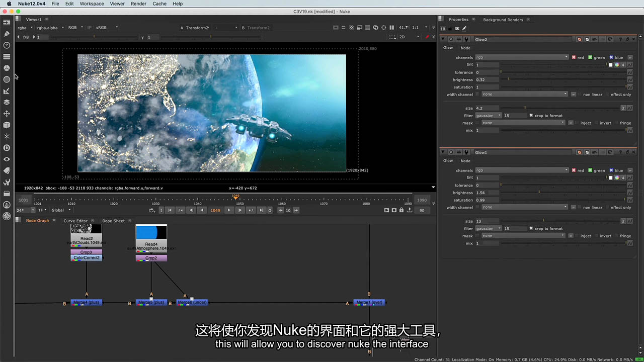Viewport: 644px width, 362px height.
Task: Click the white tint swatch in Glow2
Action: 611,65
